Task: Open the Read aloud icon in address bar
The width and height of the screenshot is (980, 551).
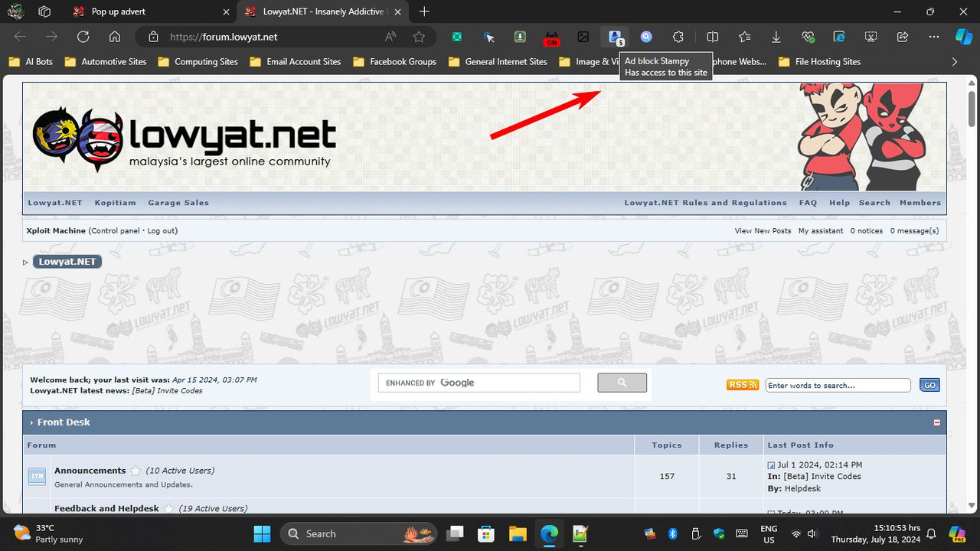Action: [390, 37]
